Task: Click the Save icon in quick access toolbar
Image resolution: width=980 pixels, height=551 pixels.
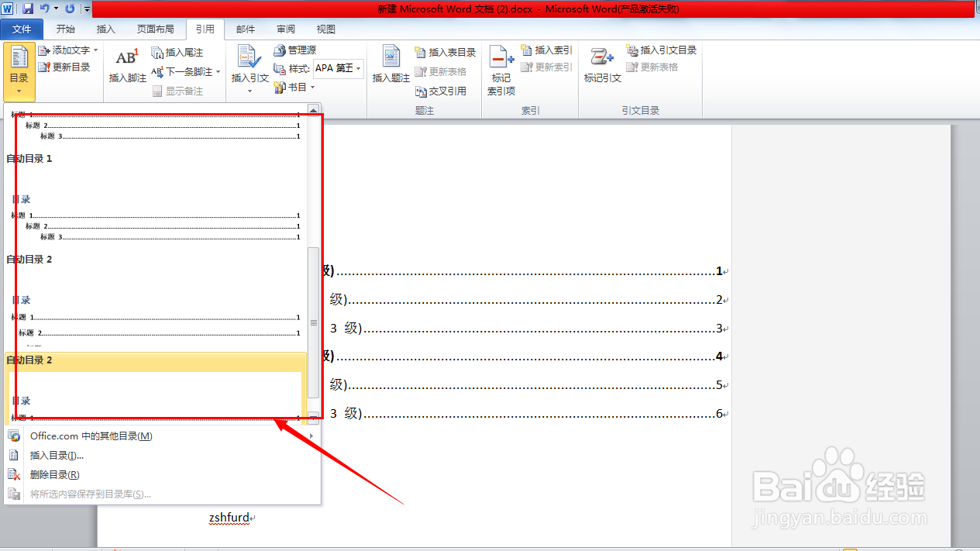Action: point(28,9)
